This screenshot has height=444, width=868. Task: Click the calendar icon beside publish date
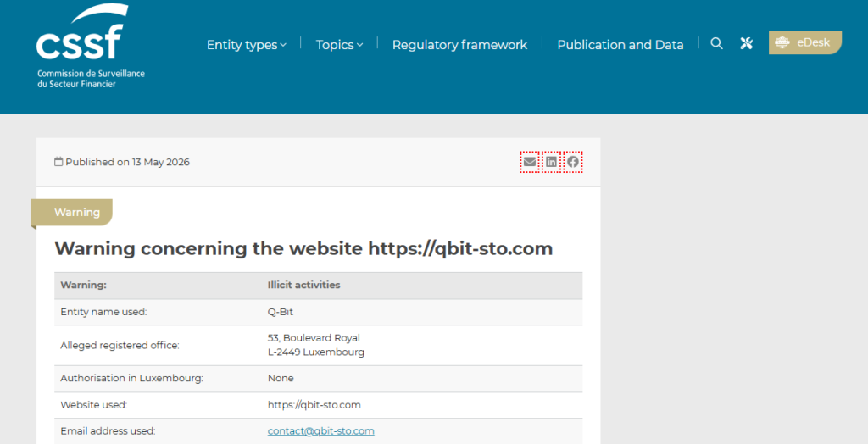(58, 162)
